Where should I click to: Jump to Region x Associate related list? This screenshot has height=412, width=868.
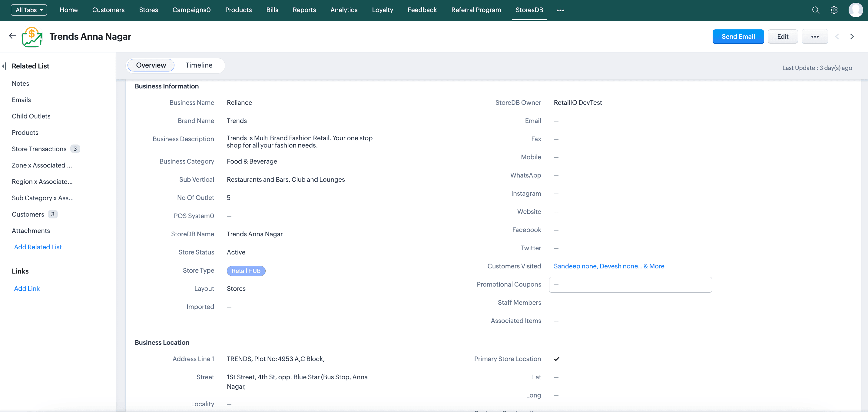coord(42,182)
